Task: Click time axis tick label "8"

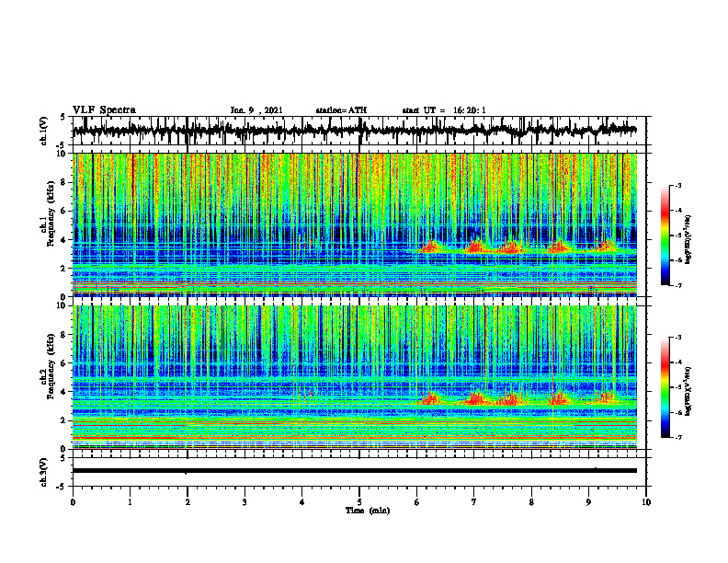Action: tap(531, 502)
